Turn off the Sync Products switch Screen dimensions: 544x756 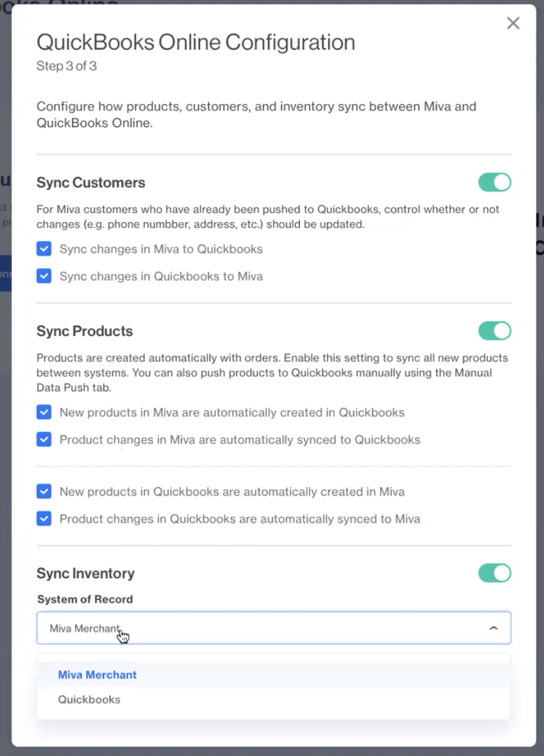[x=494, y=330]
